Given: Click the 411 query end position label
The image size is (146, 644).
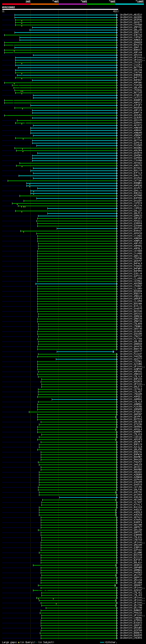Looking at the screenshot, I should pyautogui.click(x=115, y=11).
